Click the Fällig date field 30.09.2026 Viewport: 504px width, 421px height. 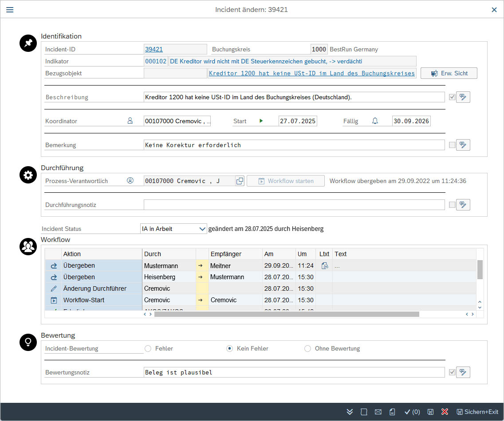point(411,121)
